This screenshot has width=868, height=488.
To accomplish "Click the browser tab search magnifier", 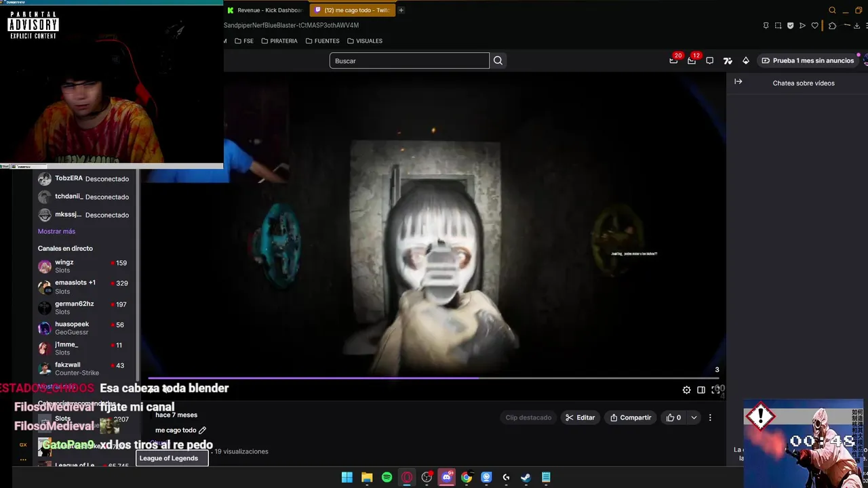I will [832, 10].
